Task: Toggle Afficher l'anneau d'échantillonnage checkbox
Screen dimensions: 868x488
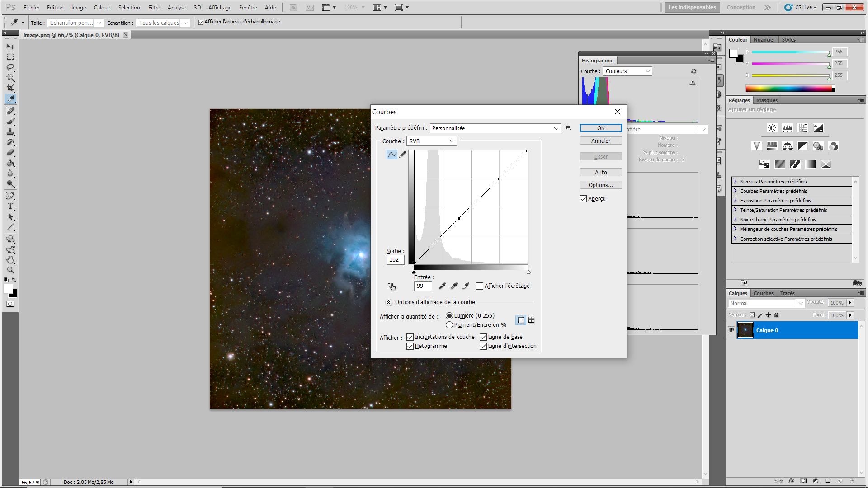Action: 201,22
